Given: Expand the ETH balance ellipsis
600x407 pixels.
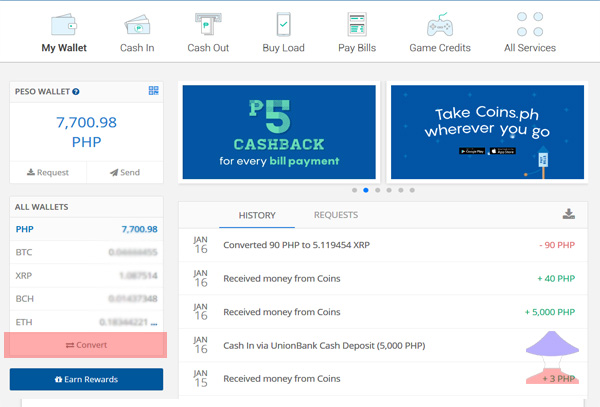Looking at the screenshot, I should 154,323.
